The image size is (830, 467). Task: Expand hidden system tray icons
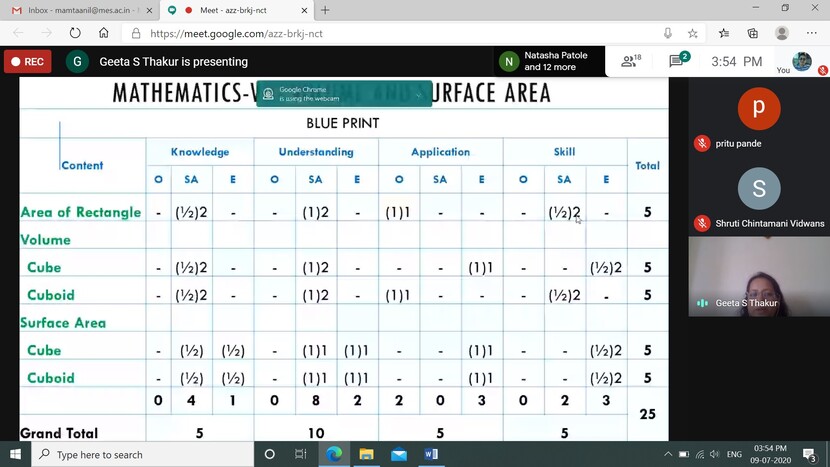(668, 454)
